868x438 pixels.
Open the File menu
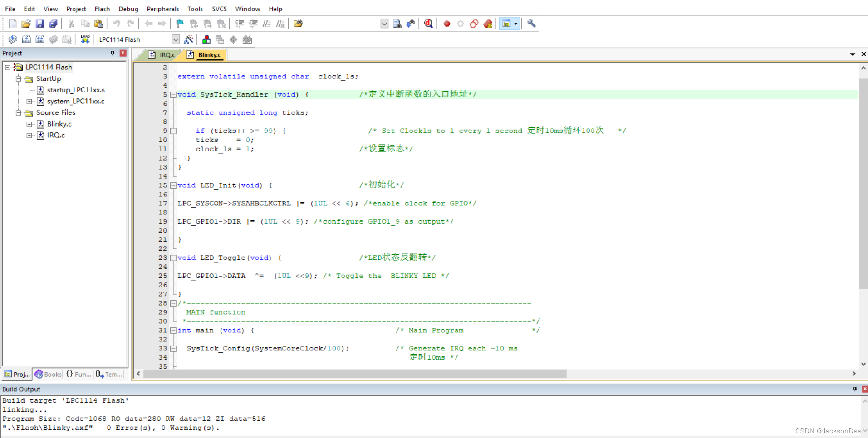tap(10, 9)
